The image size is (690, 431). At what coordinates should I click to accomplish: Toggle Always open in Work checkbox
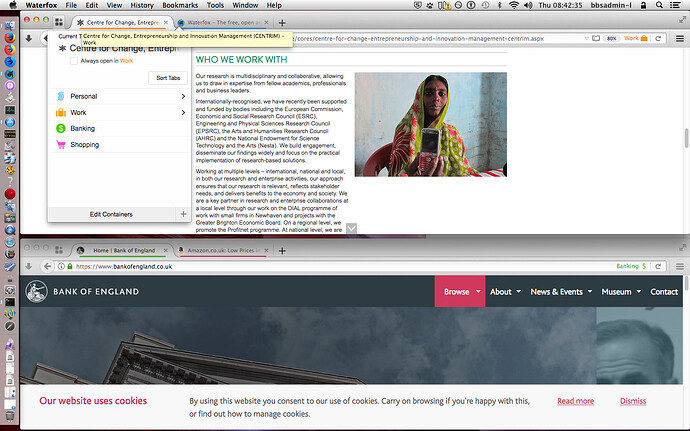pyautogui.click(x=74, y=61)
